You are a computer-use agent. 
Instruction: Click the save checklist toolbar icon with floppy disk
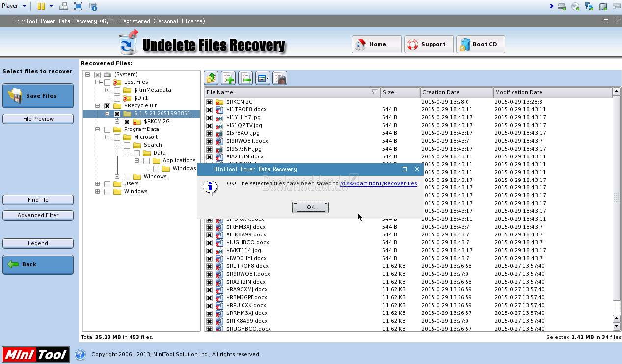click(x=280, y=78)
